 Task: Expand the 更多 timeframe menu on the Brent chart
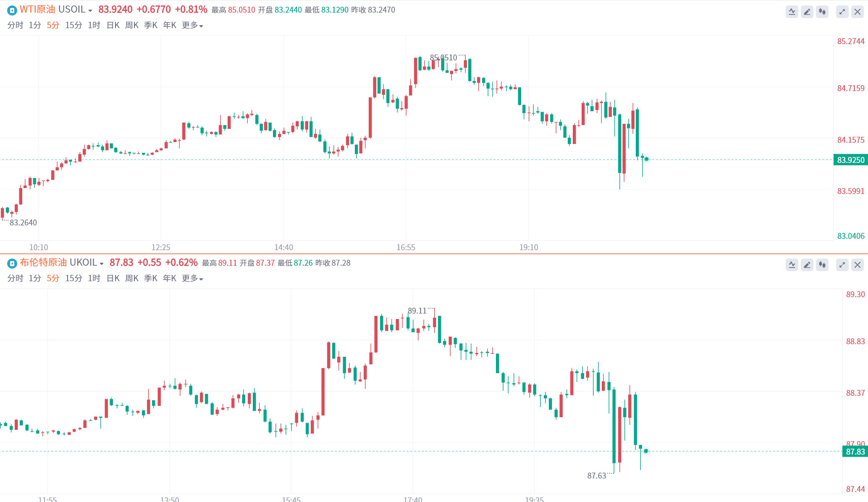(x=192, y=279)
